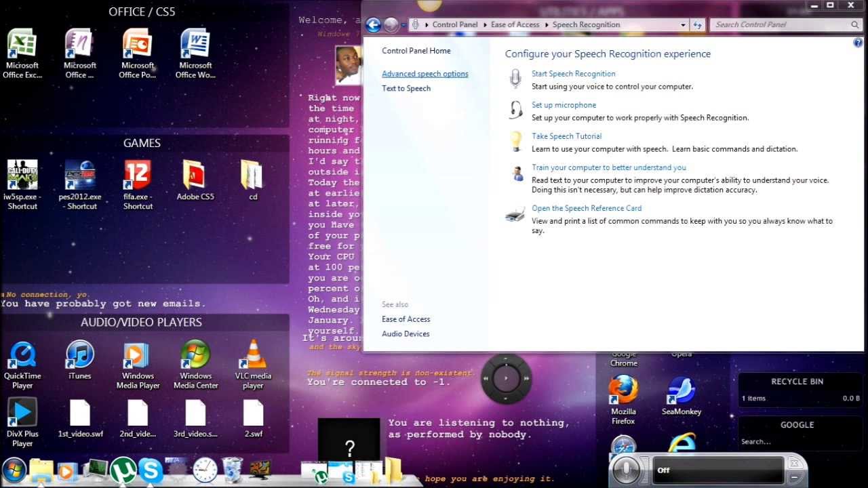Open Recycle Bin icon in dock
Screen dimensions: 868x488
pos(232,469)
